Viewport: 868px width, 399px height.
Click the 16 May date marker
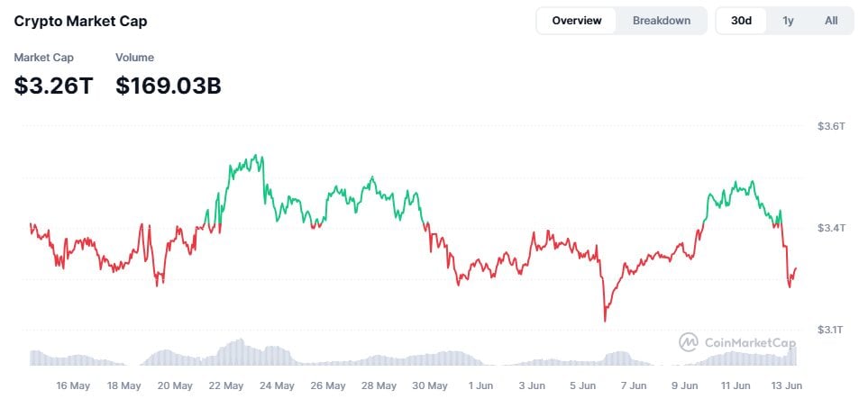click(x=73, y=385)
